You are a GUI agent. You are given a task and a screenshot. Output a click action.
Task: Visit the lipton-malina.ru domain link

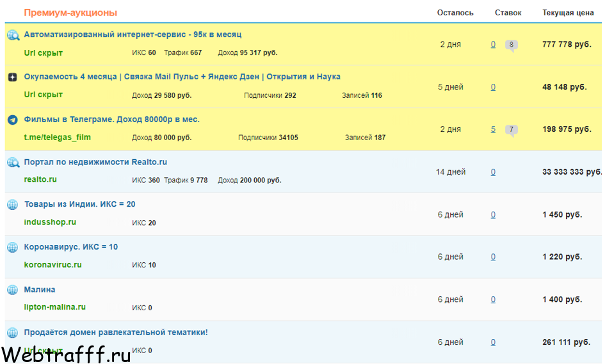55,307
